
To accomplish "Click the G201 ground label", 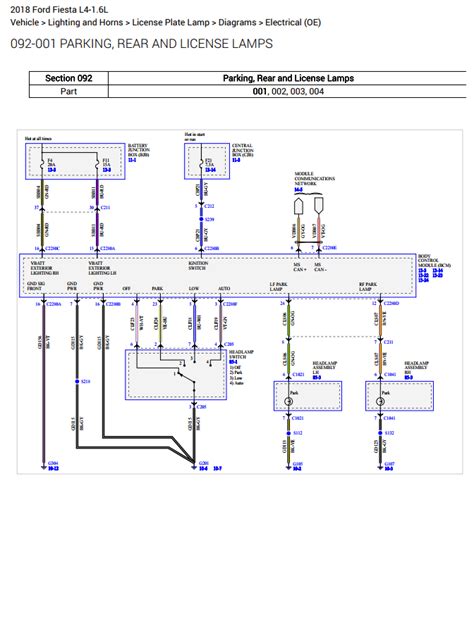I will [x=204, y=463].
